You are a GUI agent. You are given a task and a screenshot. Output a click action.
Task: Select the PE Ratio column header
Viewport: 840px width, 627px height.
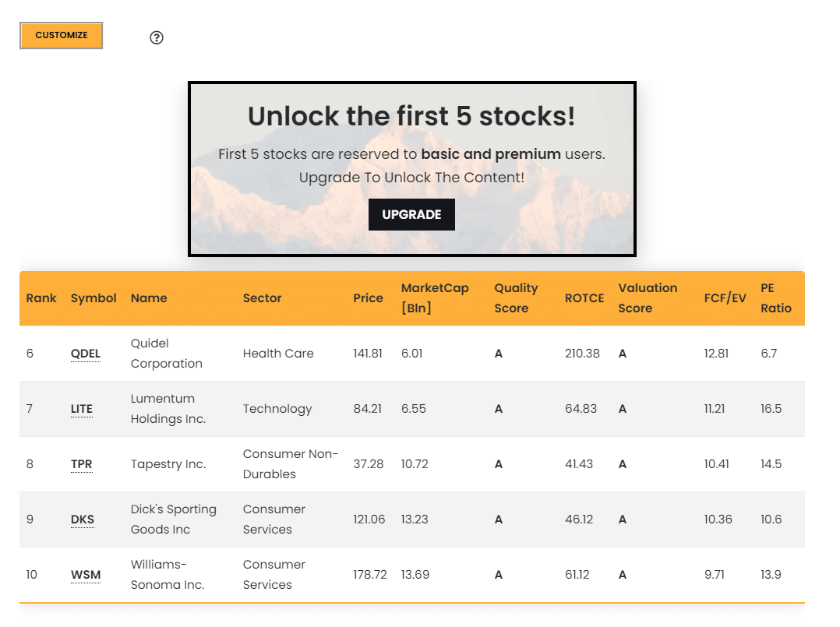(776, 298)
